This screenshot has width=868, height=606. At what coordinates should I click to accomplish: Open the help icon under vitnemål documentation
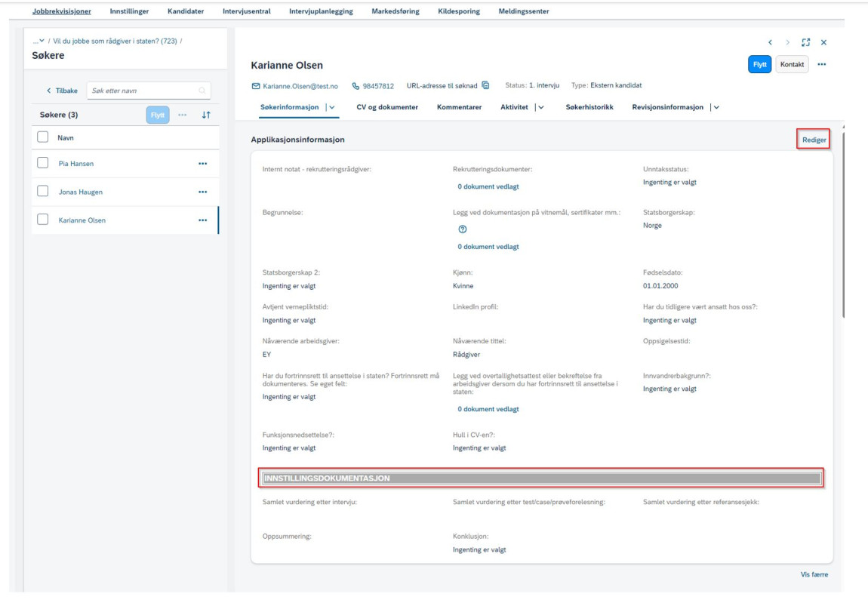(x=463, y=229)
